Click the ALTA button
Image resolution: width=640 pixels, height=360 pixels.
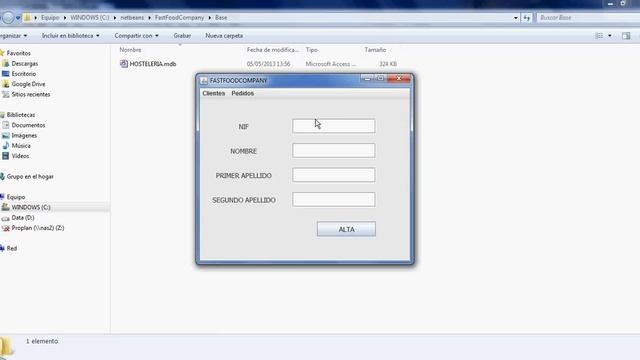(x=346, y=229)
